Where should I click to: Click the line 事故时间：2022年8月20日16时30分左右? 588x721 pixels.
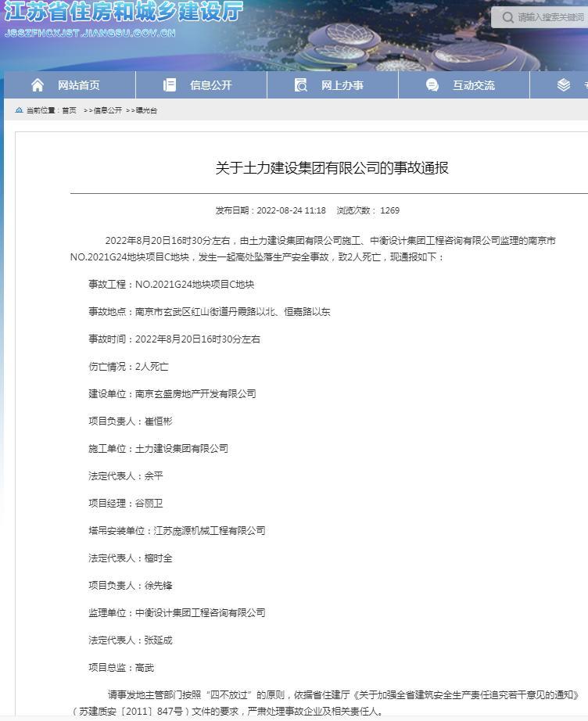tap(174, 339)
